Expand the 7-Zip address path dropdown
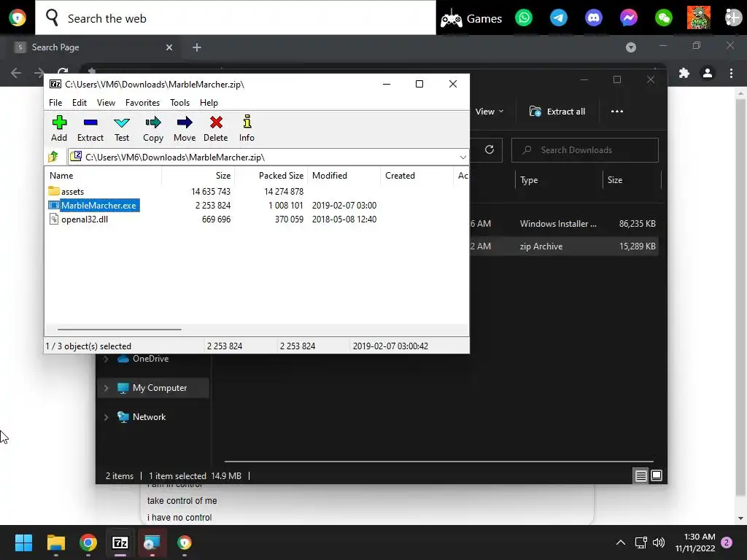Image resolution: width=747 pixels, height=560 pixels. (x=462, y=157)
